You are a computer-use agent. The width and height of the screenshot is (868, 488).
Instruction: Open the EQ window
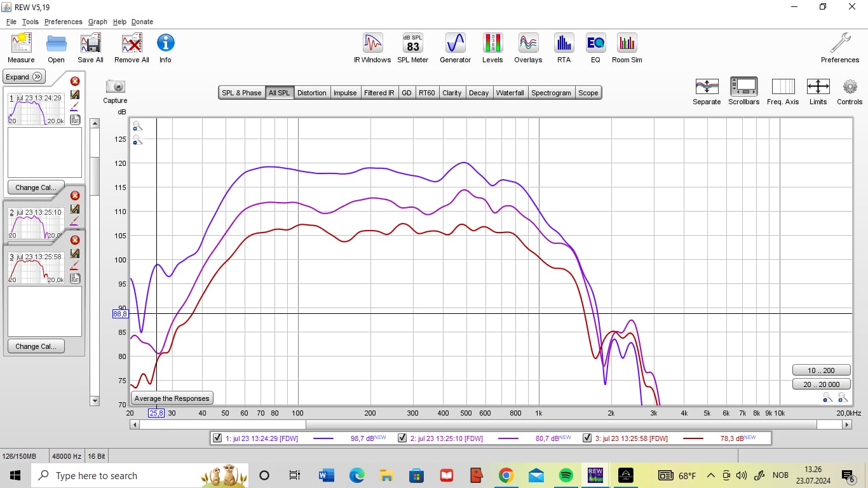click(595, 48)
